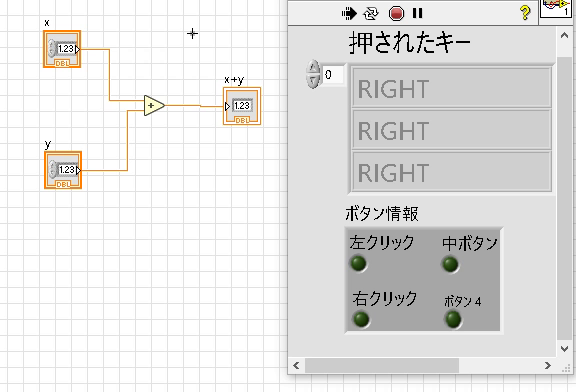
Task: Decrement the array index value
Action: click(313, 81)
